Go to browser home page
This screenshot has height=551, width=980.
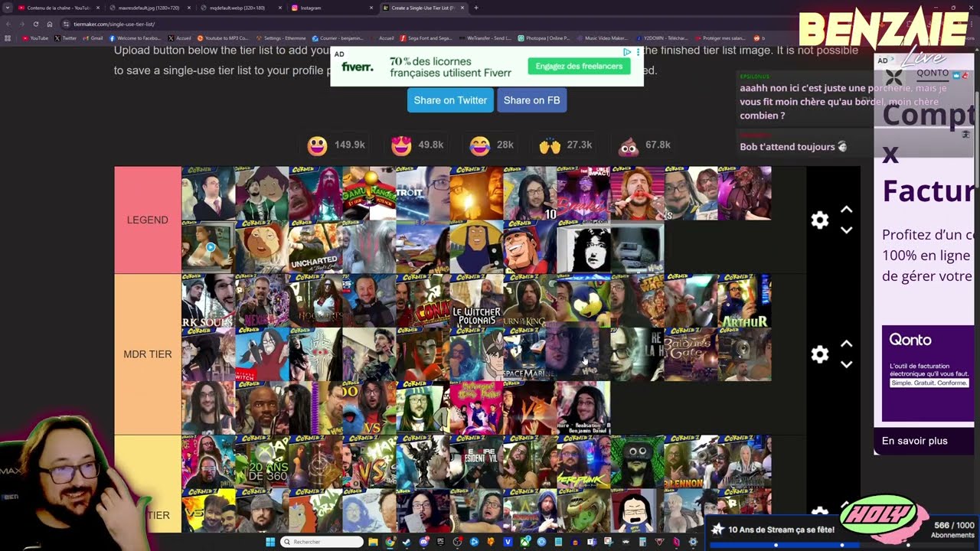50,24
